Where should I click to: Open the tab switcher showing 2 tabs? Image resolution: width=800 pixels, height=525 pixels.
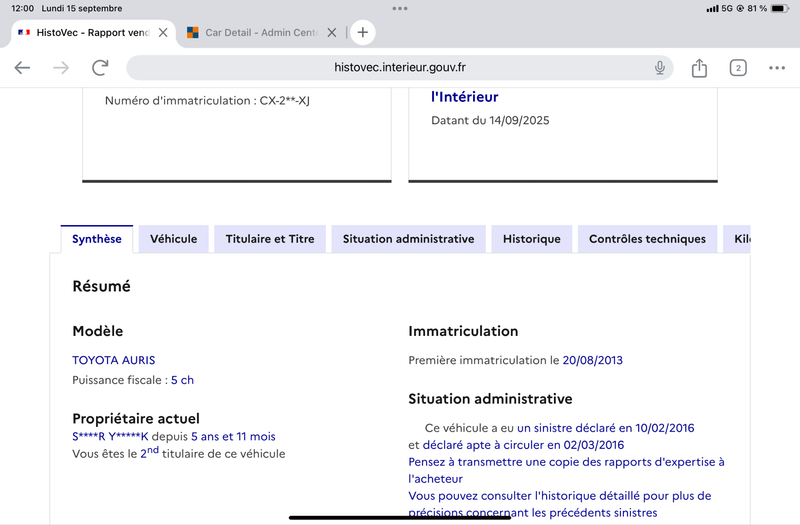(x=738, y=68)
